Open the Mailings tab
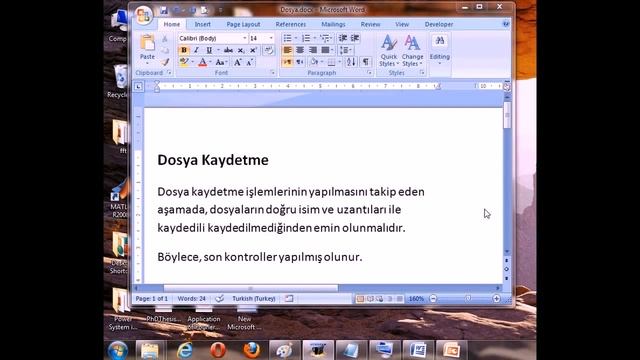640x360 pixels. 333,24
